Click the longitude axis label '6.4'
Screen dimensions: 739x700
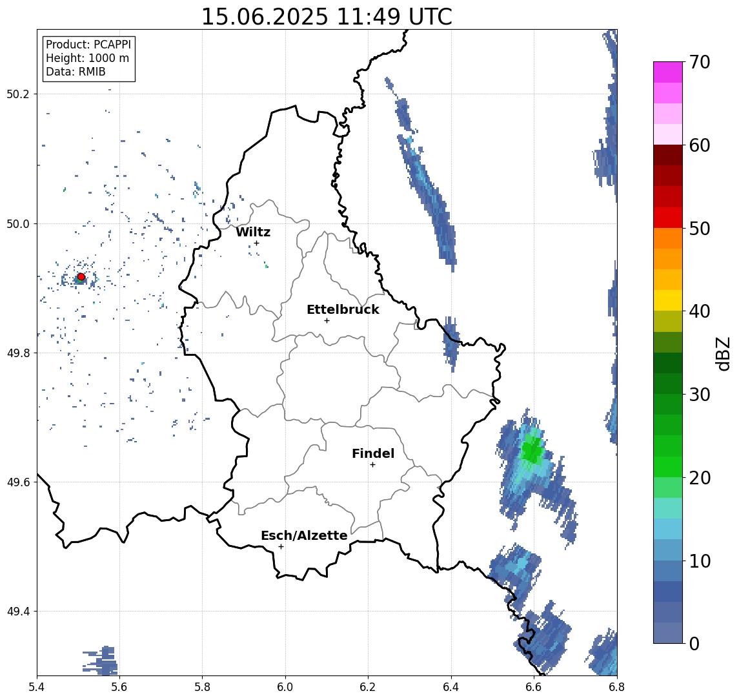pyautogui.click(x=451, y=687)
